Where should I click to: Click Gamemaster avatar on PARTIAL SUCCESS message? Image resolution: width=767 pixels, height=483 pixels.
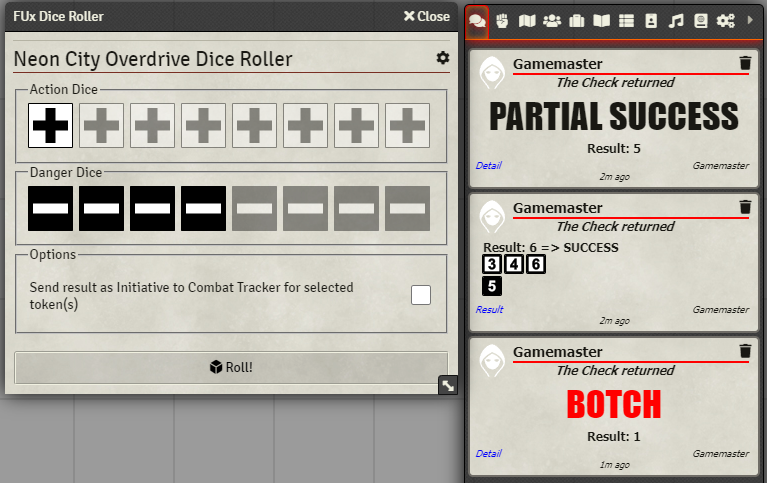tap(492, 72)
